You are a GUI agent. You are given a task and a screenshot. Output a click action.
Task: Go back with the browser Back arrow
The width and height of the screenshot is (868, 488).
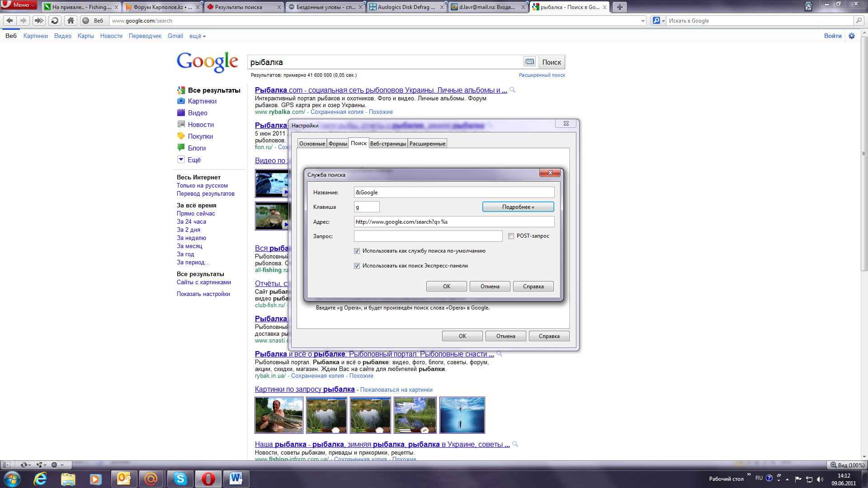9,20
